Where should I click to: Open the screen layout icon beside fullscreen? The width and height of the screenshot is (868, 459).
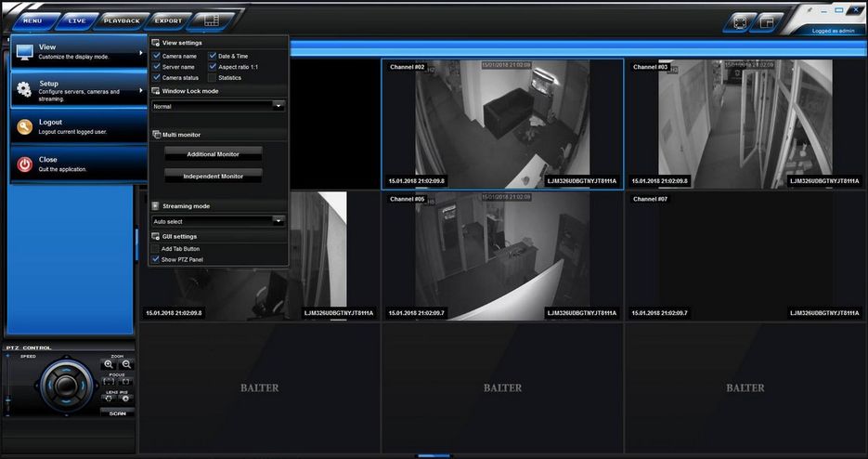tap(767, 21)
